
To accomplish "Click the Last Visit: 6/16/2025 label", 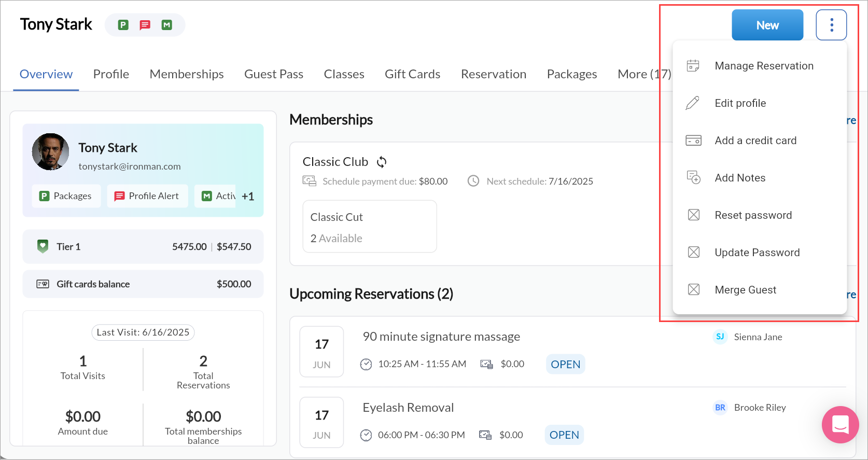I will pyautogui.click(x=143, y=332).
